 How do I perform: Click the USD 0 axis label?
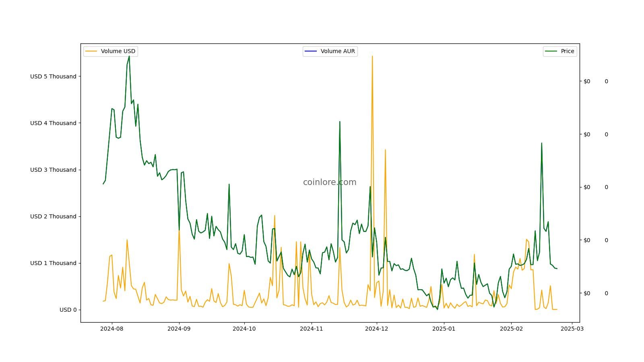(68, 310)
